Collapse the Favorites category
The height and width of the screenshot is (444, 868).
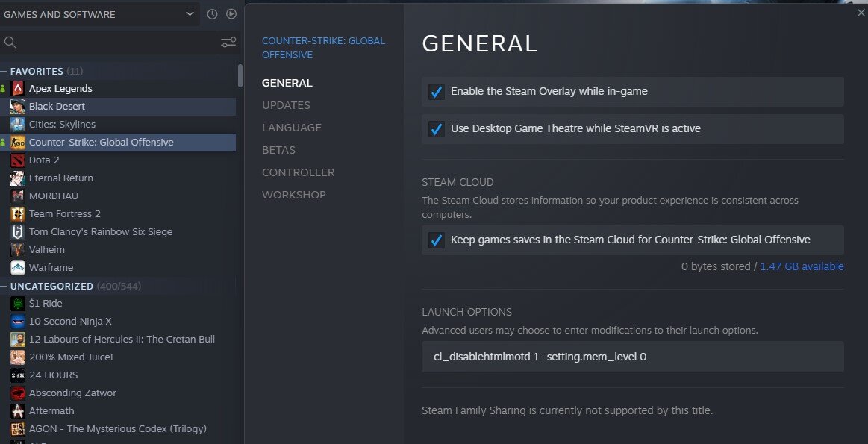point(4,72)
